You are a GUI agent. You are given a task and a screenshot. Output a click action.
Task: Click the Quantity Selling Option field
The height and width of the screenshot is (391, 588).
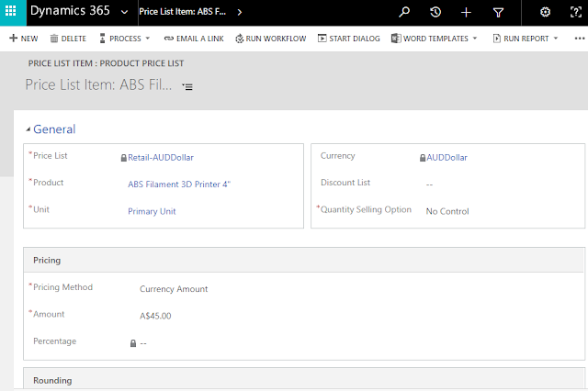[447, 211]
